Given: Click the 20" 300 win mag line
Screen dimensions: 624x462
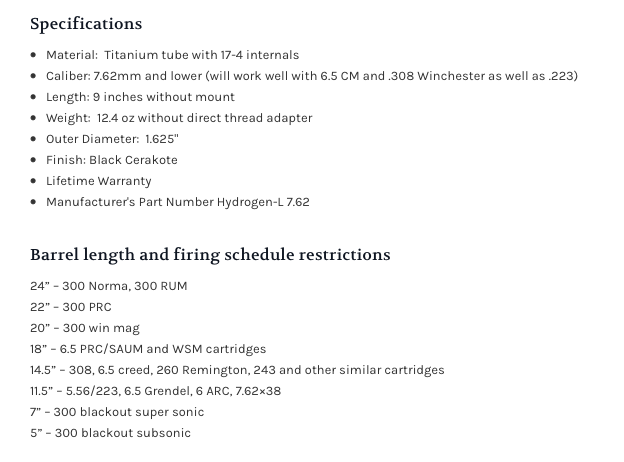Looking at the screenshot, I should point(84,328).
